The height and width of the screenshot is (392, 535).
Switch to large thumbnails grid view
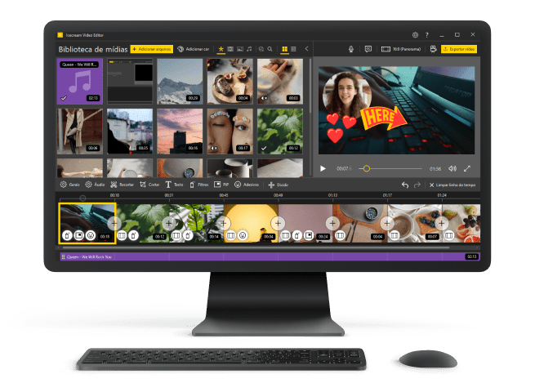284,49
